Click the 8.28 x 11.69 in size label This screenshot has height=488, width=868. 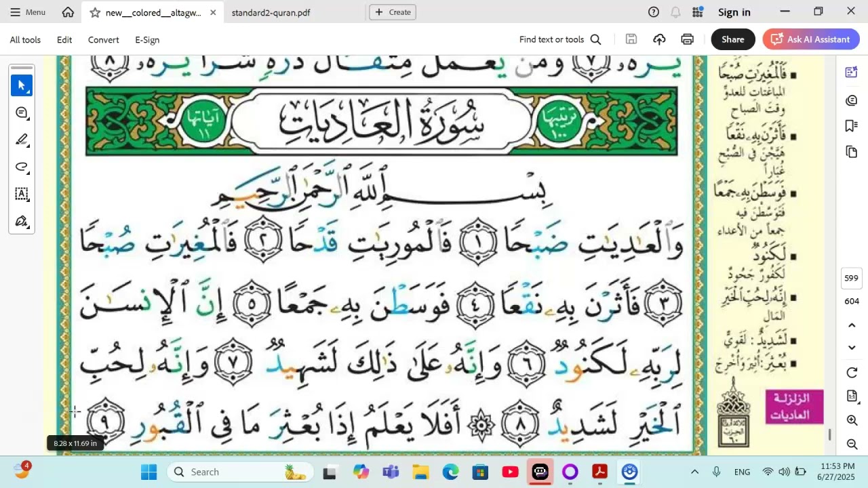[75, 443]
